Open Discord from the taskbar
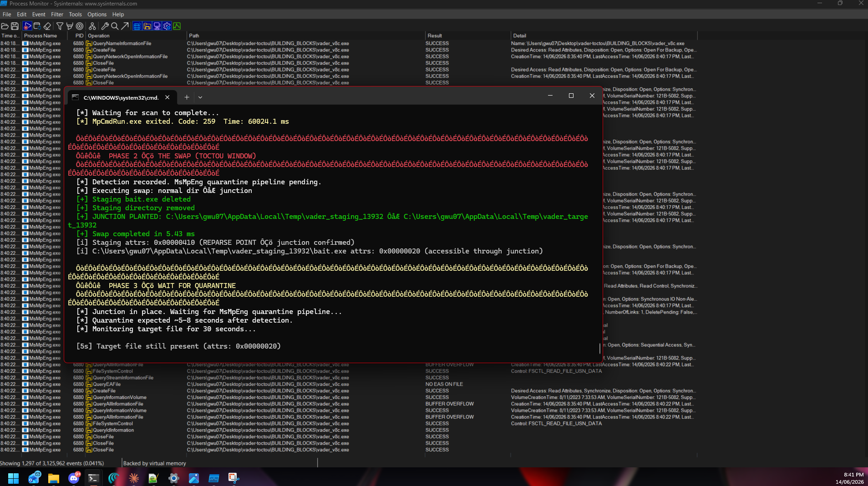The image size is (868, 486). pos(74,478)
